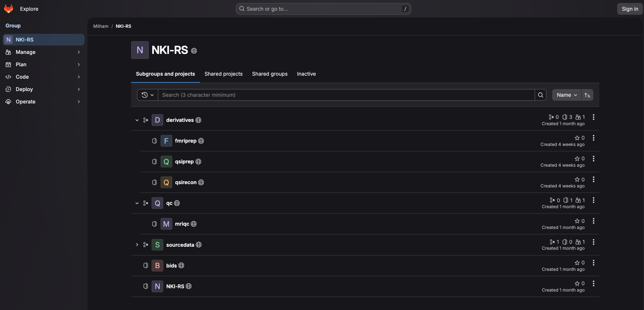
Task: Switch to Shared groups tab
Action: [x=270, y=74]
